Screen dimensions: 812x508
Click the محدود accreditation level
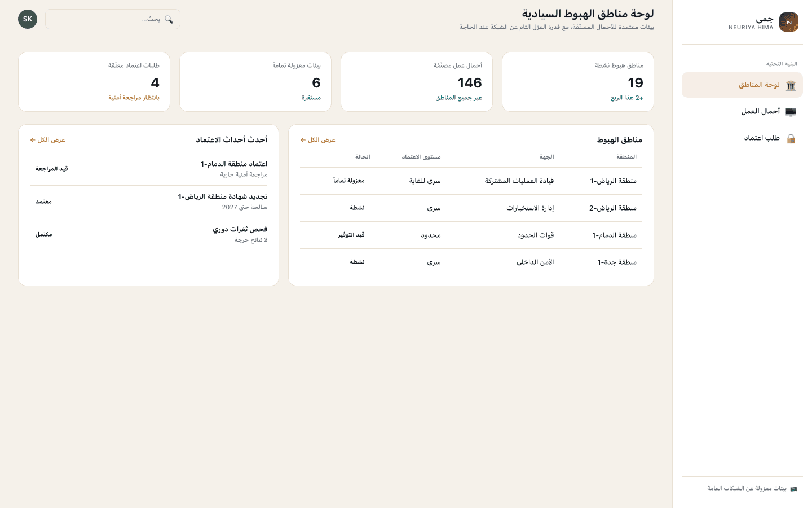(x=431, y=235)
